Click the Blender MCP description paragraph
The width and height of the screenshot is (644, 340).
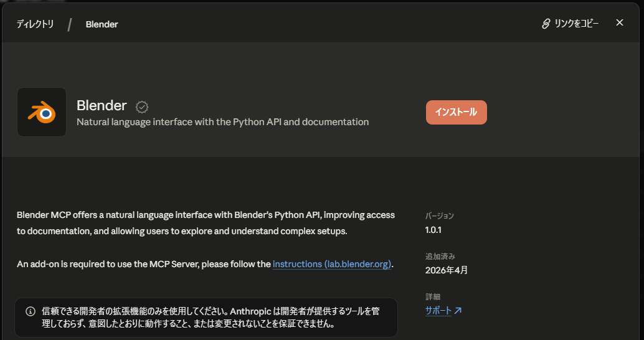[206, 223]
